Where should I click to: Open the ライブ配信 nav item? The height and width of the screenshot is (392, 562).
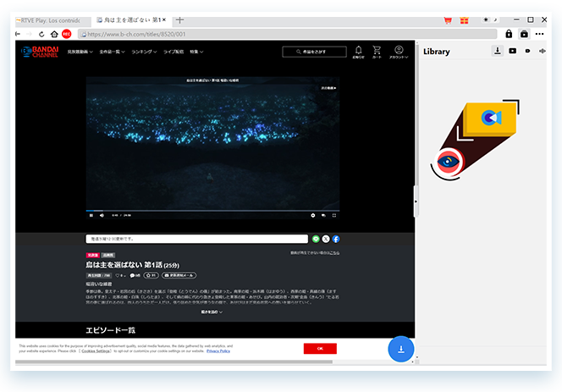[x=174, y=52]
